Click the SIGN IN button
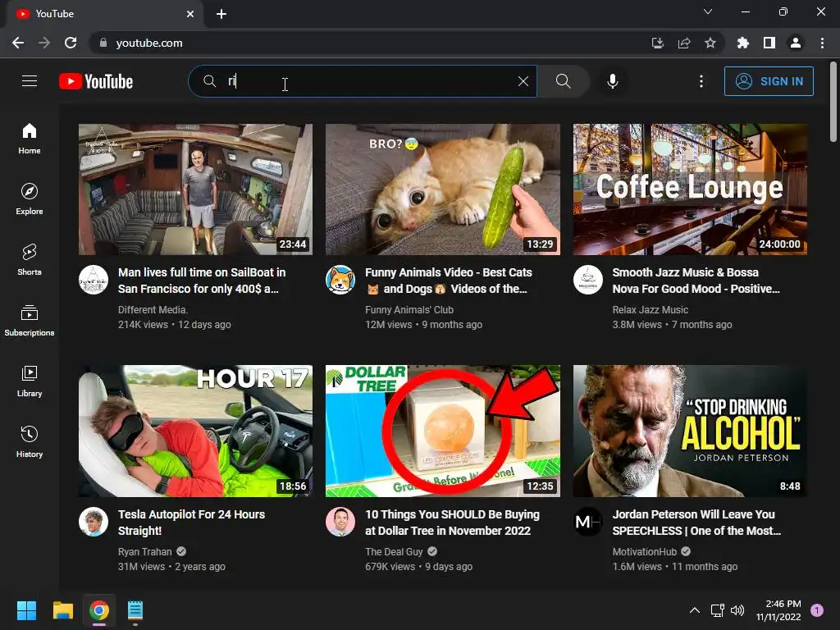This screenshot has width=840, height=630. click(x=769, y=81)
